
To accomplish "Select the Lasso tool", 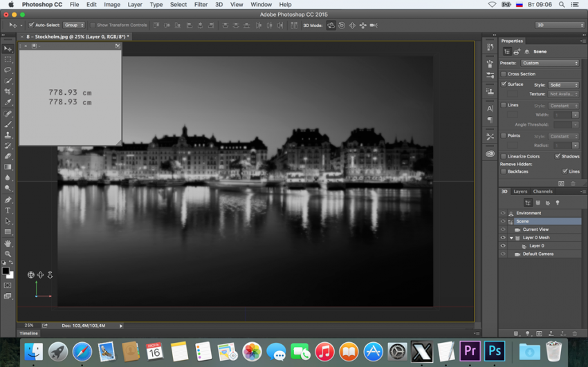I will pyautogui.click(x=8, y=70).
